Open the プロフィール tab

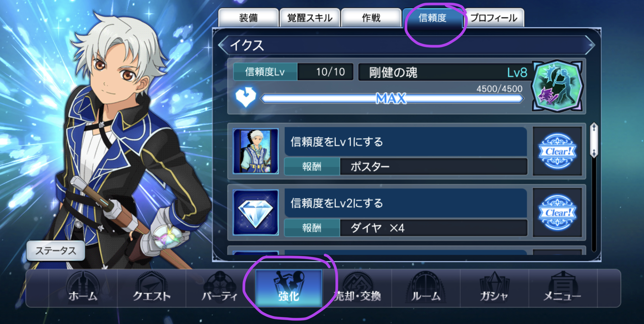(x=494, y=18)
